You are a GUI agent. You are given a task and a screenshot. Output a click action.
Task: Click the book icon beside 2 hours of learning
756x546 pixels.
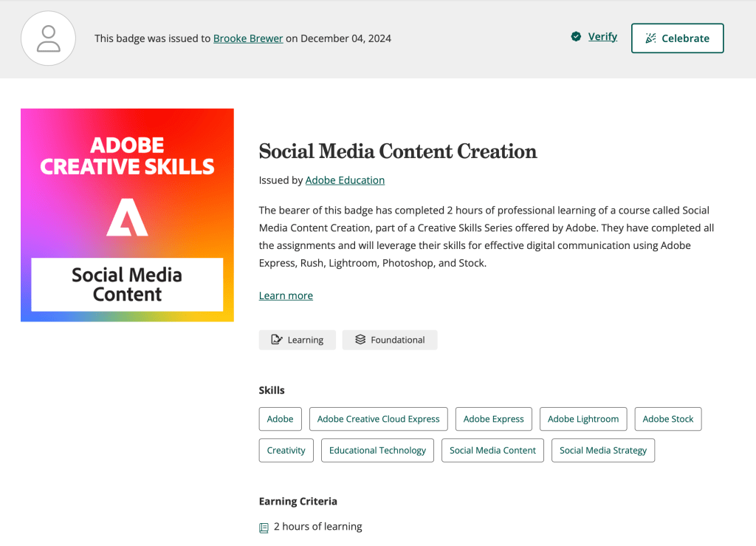pyautogui.click(x=264, y=528)
